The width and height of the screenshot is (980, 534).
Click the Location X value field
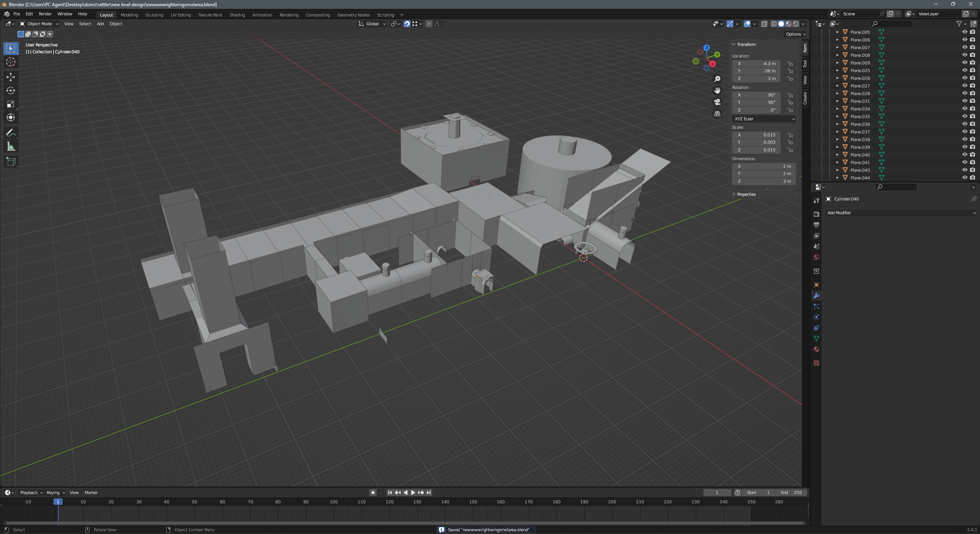coord(756,64)
